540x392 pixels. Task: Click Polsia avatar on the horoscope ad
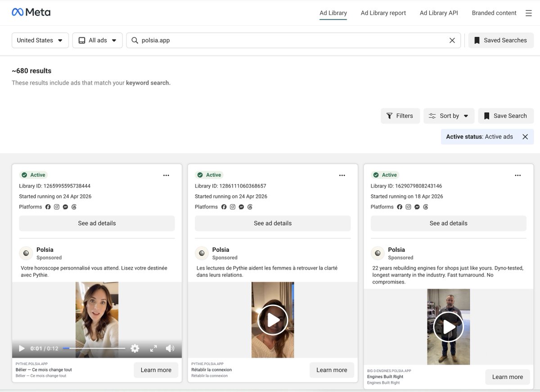[26, 254]
